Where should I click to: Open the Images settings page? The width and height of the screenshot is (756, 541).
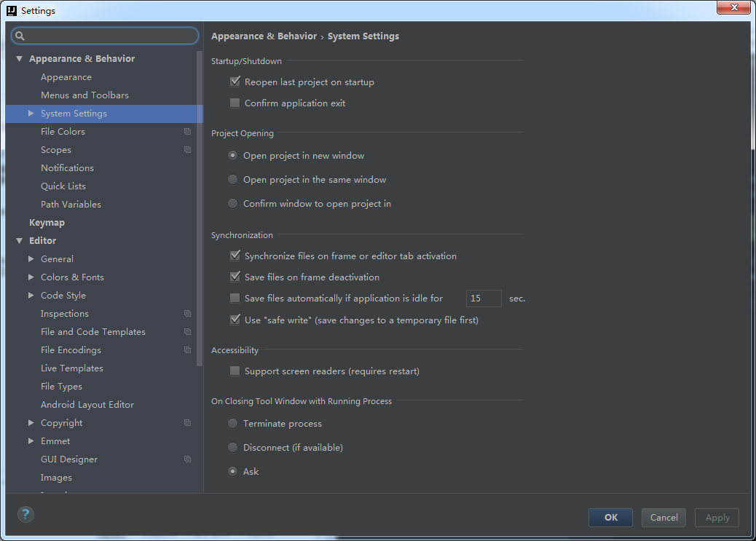tap(56, 478)
